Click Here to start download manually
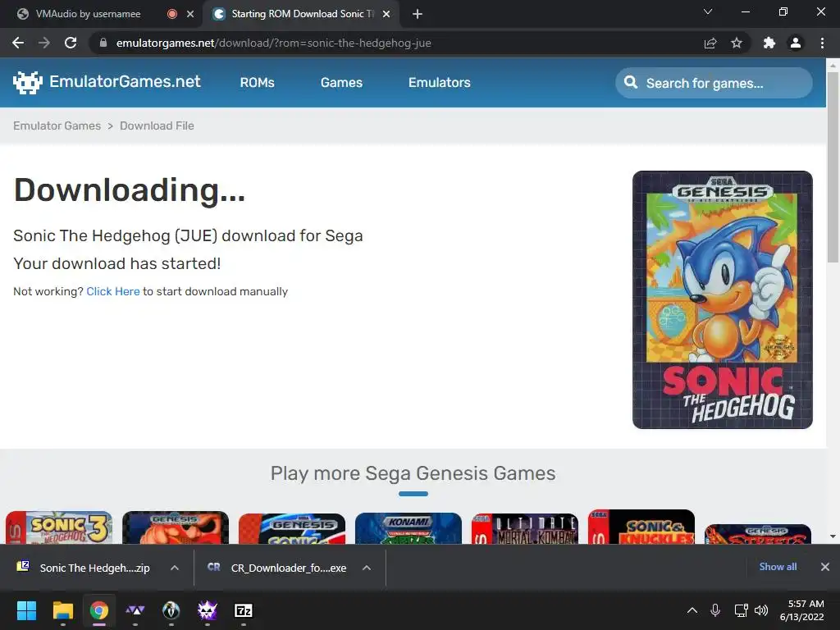This screenshot has height=630, width=840. point(113,291)
